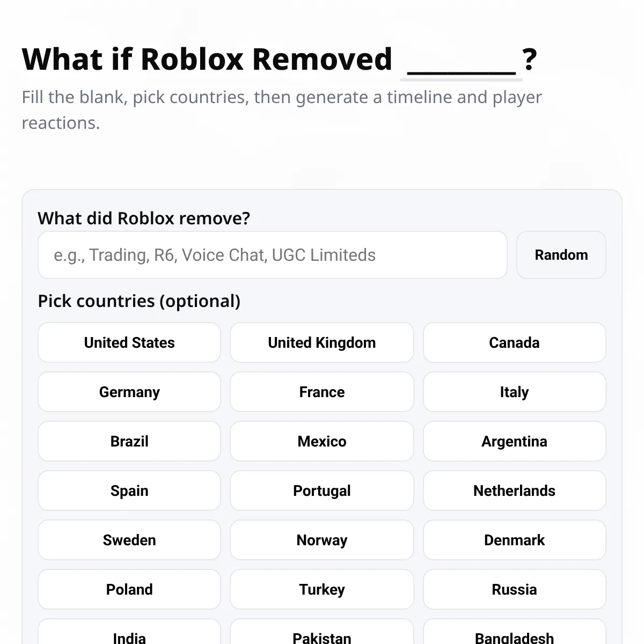The image size is (644, 644).
Task: Pick the Spain country chip
Action: point(129,491)
